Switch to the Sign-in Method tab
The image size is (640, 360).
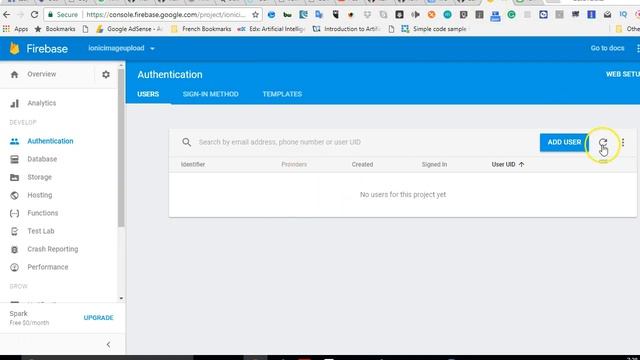pos(211,94)
